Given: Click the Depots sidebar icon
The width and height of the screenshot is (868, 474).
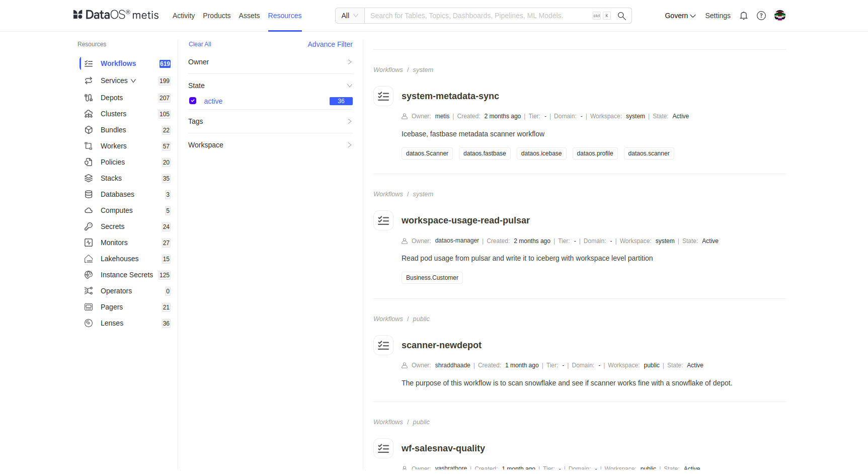Looking at the screenshot, I should coord(89,98).
